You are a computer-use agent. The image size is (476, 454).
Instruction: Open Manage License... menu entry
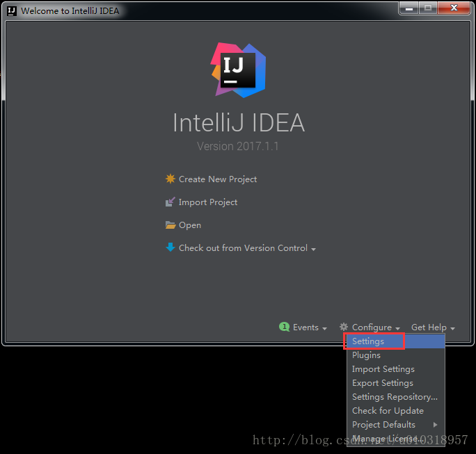[396, 439]
